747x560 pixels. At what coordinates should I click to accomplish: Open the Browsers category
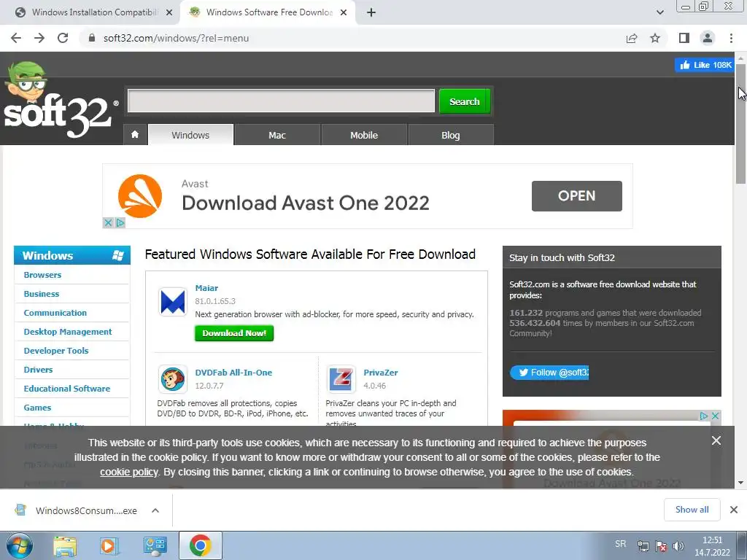[42, 275]
